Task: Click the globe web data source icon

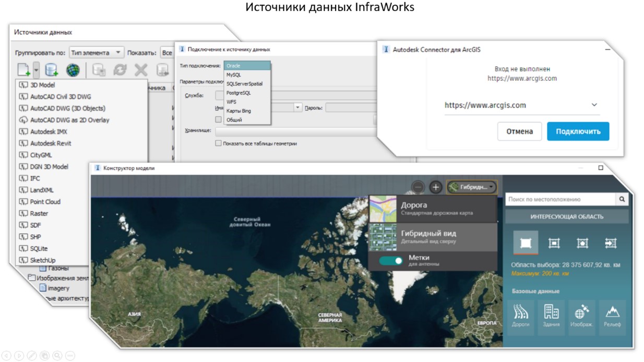Action: [73, 70]
